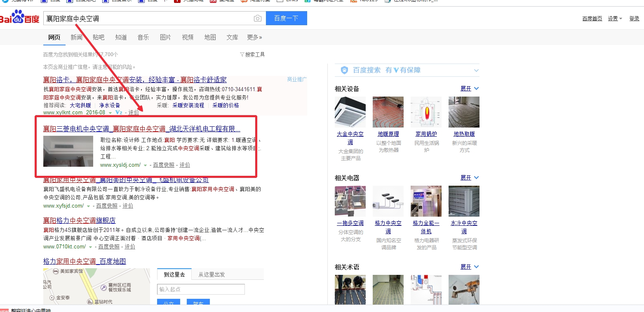Click the 登录 login link
This screenshot has width=644, height=312.
coord(634,19)
